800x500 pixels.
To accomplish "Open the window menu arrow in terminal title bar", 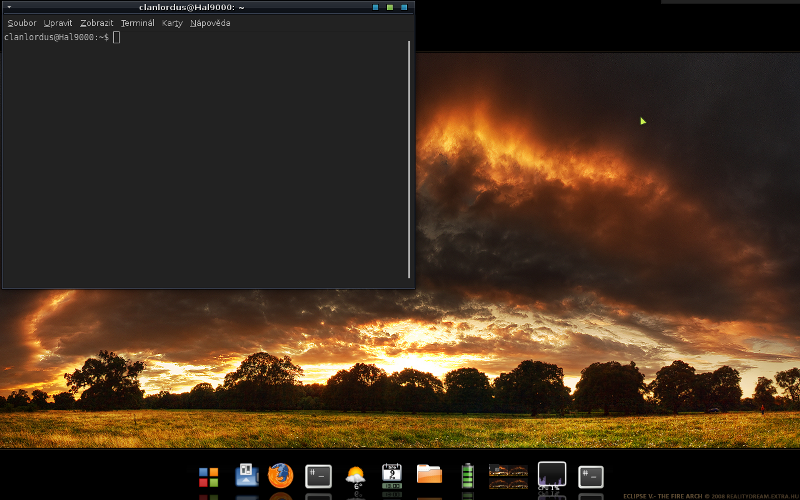I will tap(9, 7).
